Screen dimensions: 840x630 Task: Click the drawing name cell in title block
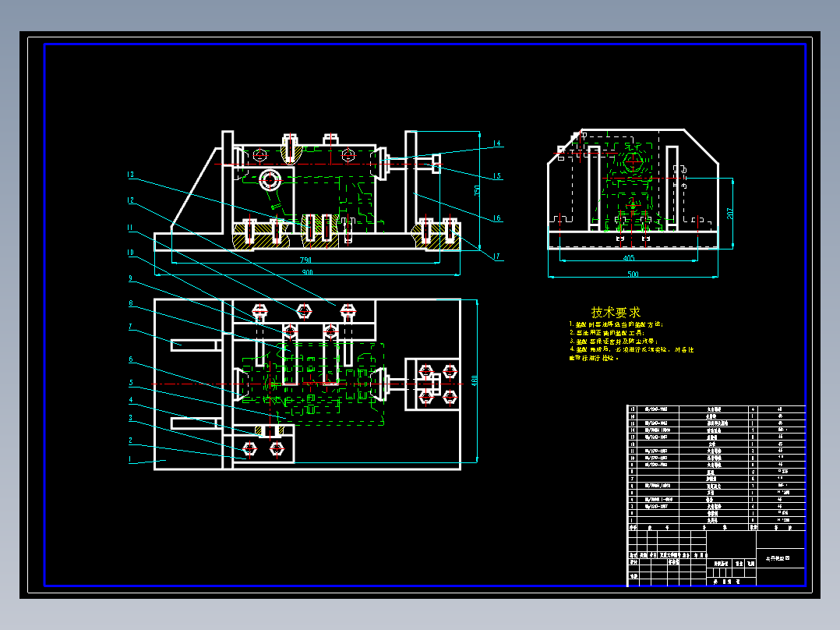(781, 558)
